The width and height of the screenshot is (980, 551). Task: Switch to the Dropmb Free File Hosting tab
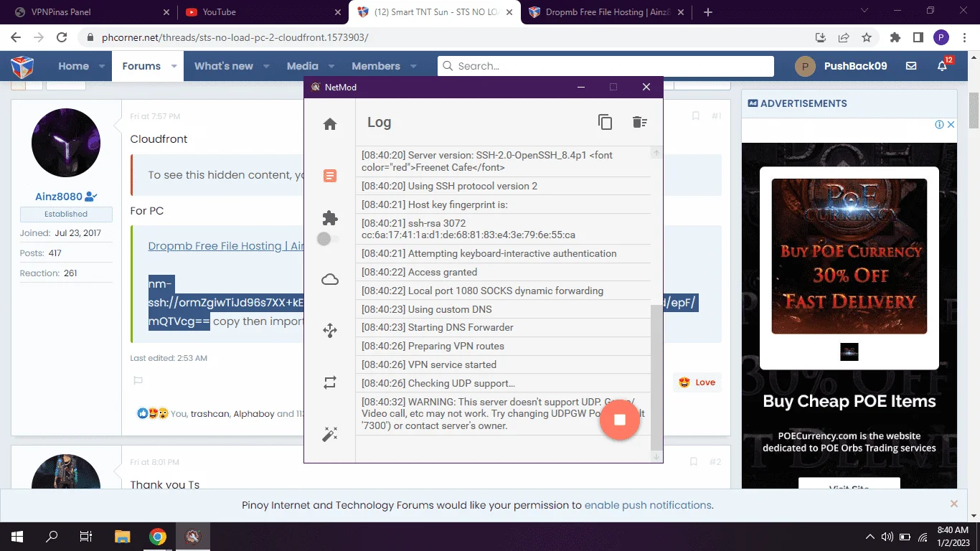click(x=607, y=12)
